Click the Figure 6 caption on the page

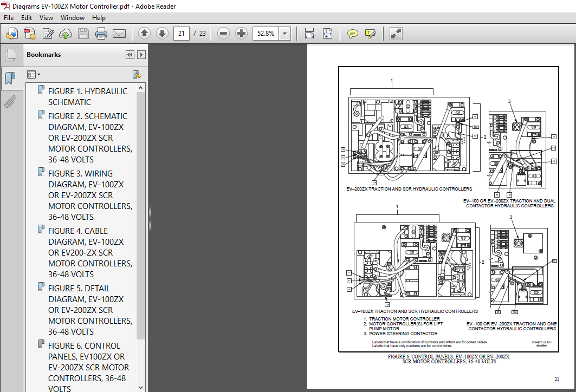[x=449, y=359]
